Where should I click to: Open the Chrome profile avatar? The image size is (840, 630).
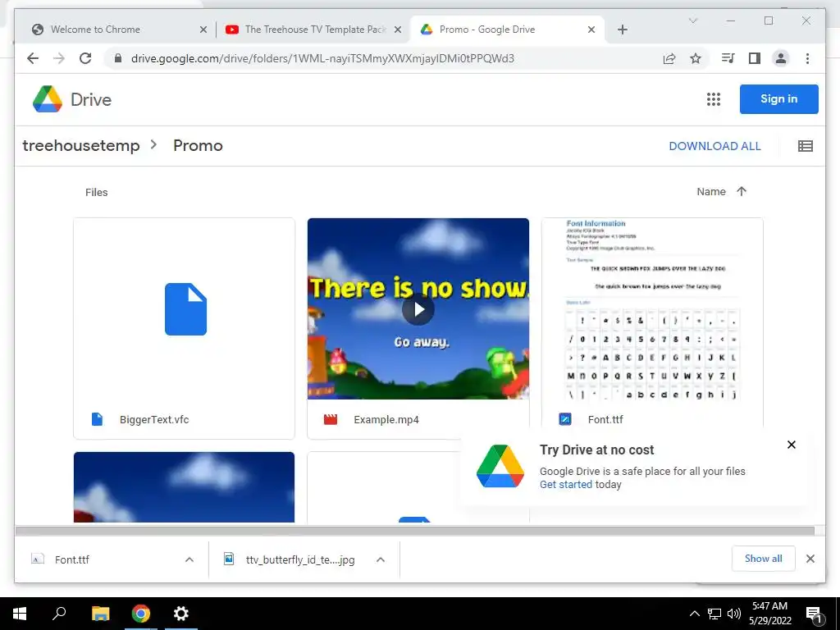tap(781, 58)
